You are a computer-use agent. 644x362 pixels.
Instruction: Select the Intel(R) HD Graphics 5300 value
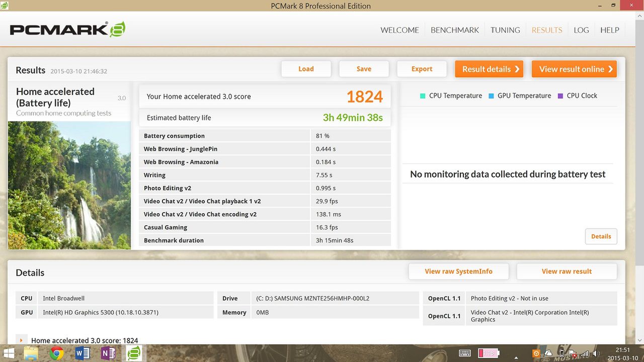tap(101, 312)
